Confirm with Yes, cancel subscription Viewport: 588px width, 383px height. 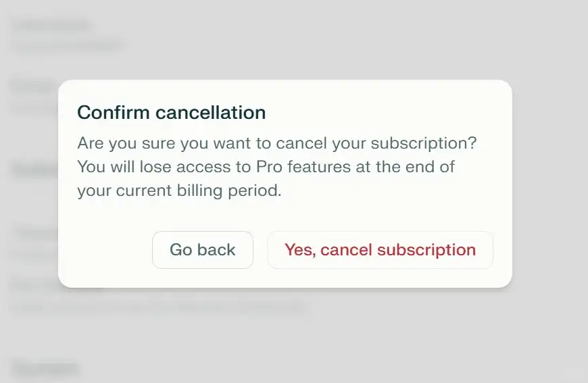pyautogui.click(x=380, y=250)
